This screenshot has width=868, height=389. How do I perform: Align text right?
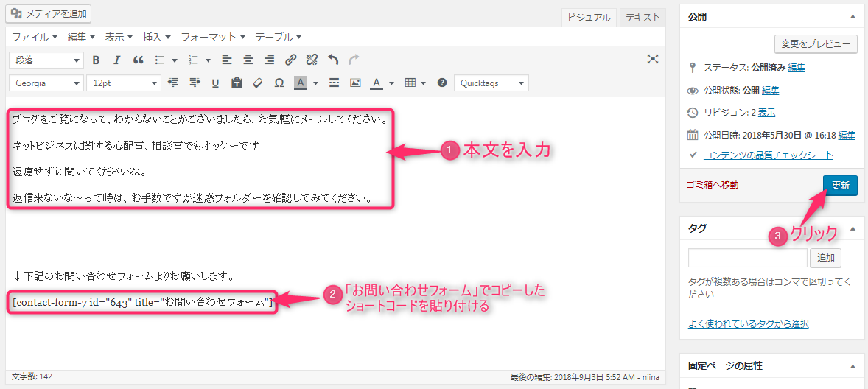(270, 60)
